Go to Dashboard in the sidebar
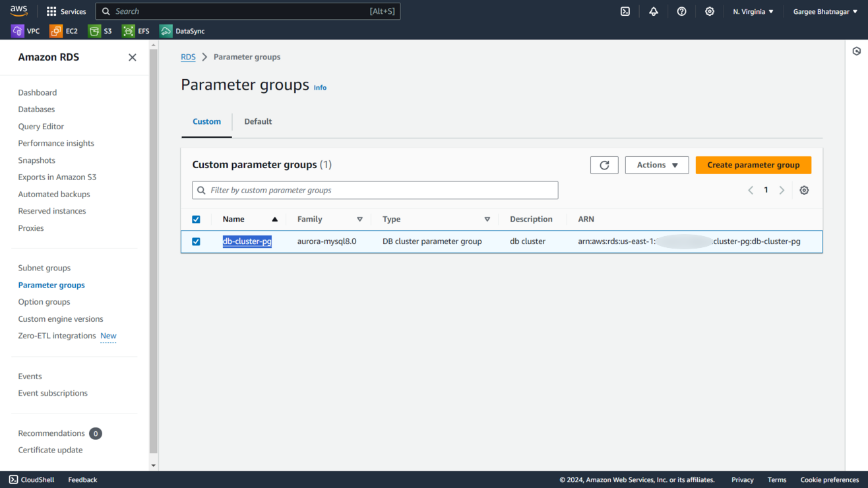This screenshot has width=868, height=488. pyautogui.click(x=38, y=92)
